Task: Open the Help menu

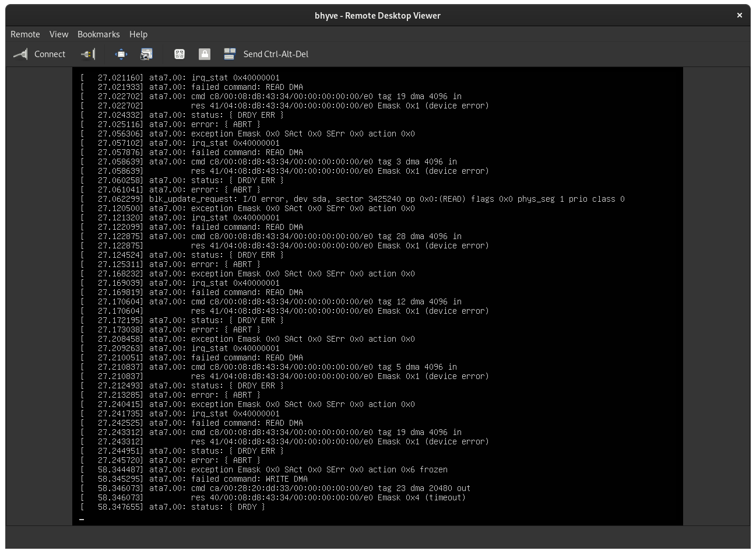Action: click(x=138, y=34)
